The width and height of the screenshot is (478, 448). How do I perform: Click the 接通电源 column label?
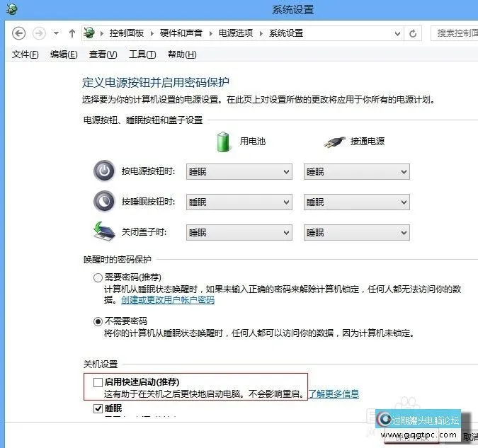368,141
